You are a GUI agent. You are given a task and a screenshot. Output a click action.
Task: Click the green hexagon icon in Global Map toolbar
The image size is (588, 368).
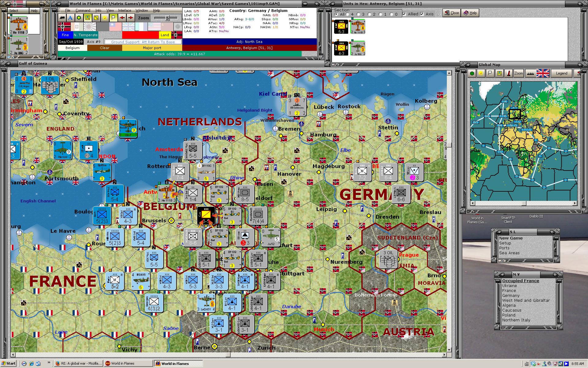coord(472,73)
